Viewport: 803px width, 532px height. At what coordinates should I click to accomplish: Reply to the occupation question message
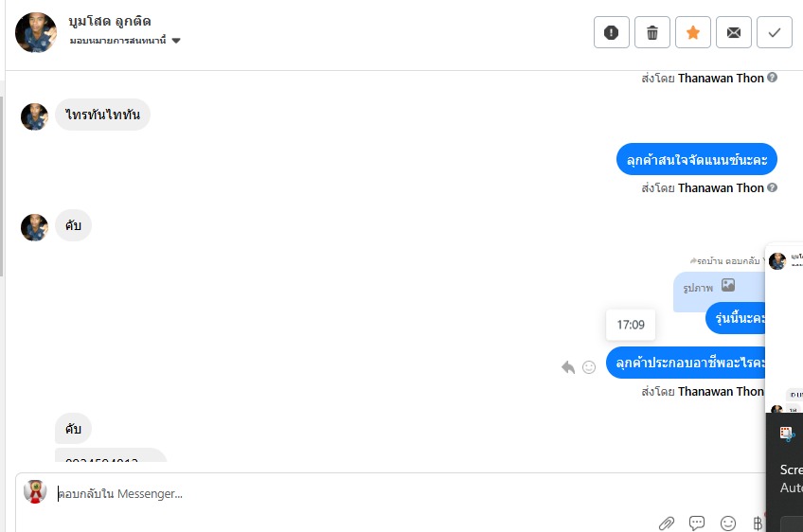pyautogui.click(x=568, y=367)
